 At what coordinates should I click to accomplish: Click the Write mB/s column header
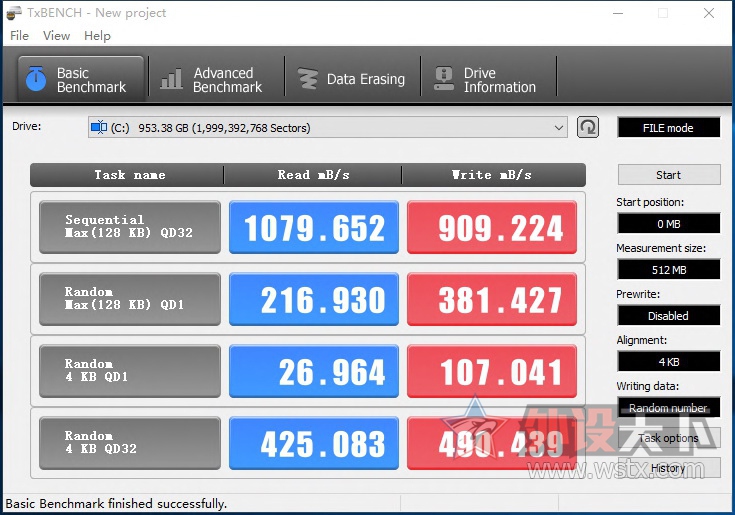494,175
